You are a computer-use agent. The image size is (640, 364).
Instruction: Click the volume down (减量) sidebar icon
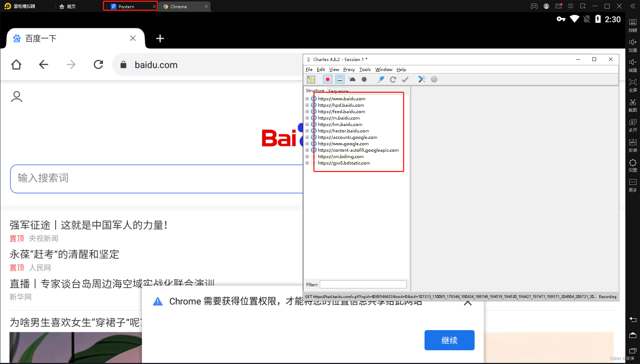point(633,65)
